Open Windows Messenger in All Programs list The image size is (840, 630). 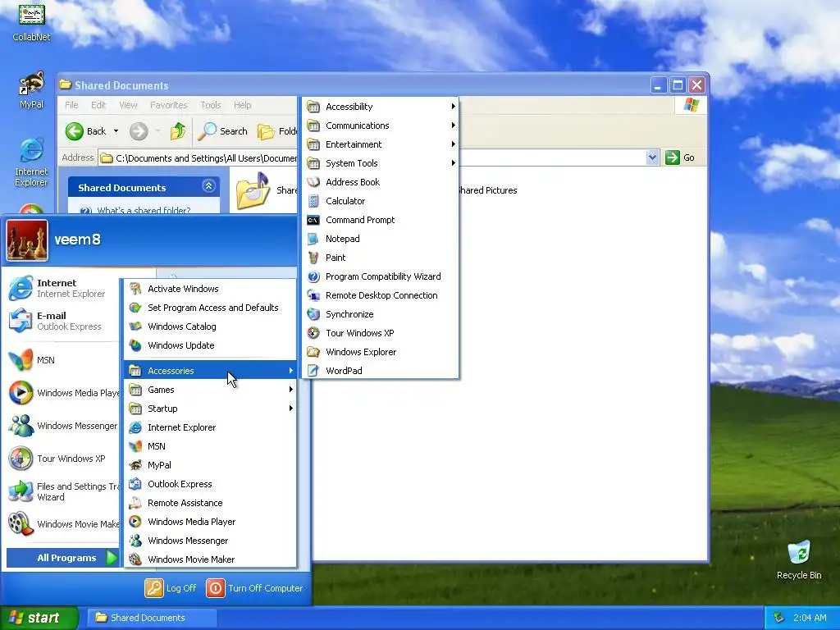[x=210, y=541]
